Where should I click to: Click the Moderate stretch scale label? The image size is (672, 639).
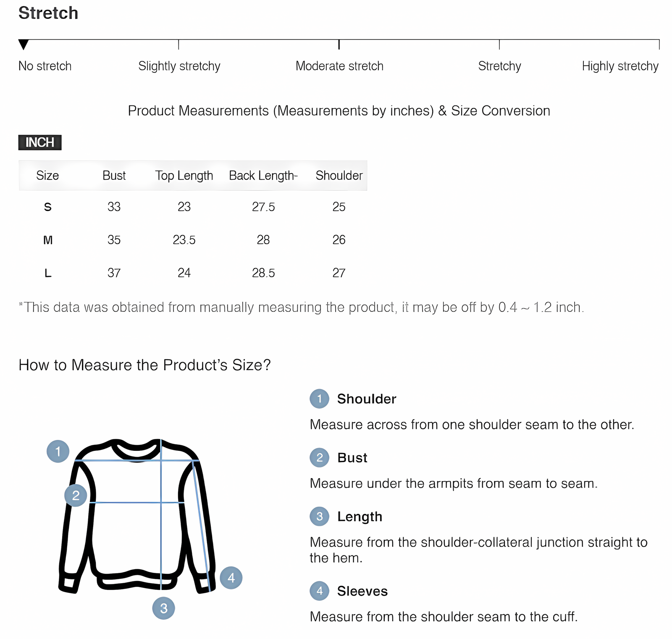pos(339,66)
